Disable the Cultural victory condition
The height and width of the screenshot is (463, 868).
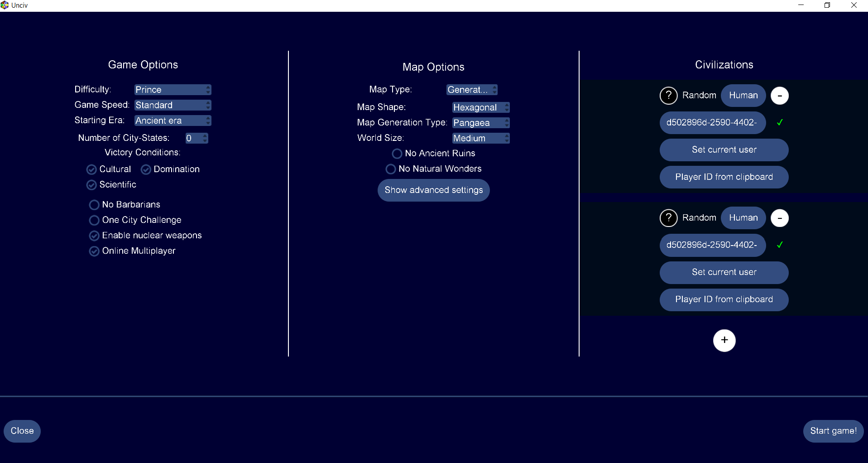[x=91, y=169]
